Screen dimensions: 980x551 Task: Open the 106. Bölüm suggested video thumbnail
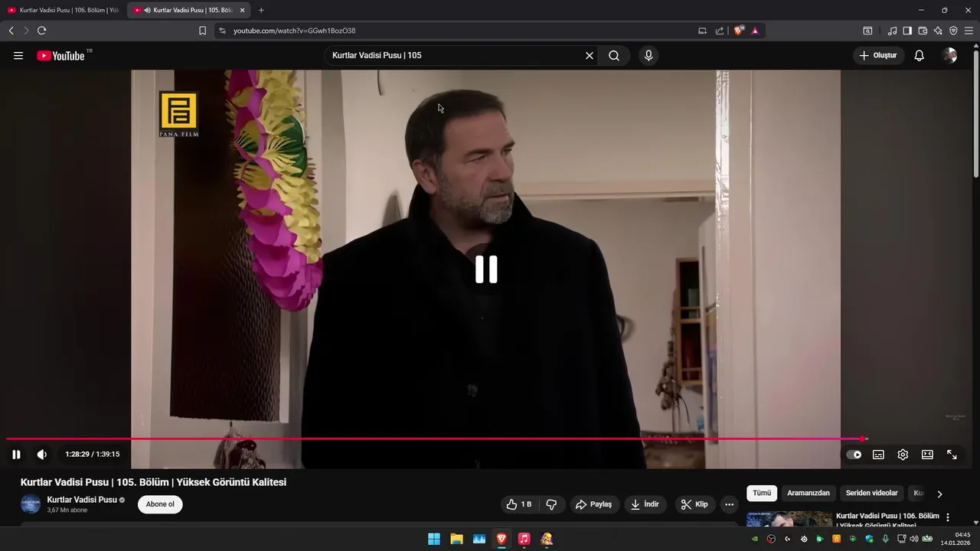pos(789,520)
